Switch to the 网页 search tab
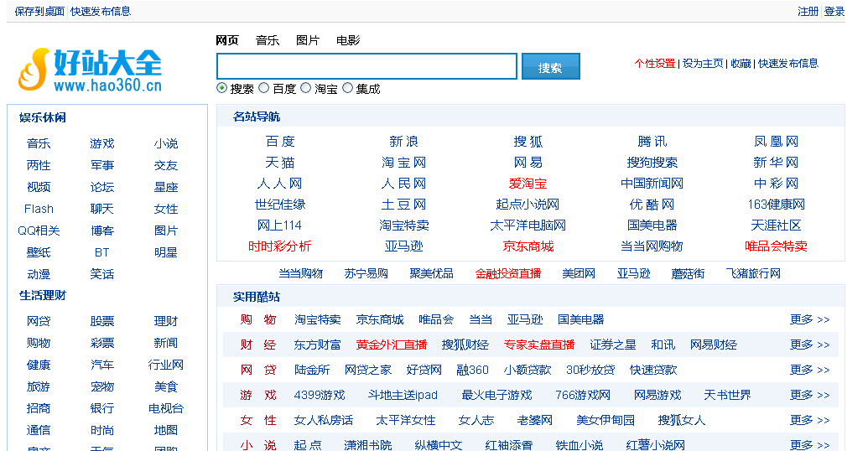The width and height of the screenshot is (868, 451). tap(227, 40)
